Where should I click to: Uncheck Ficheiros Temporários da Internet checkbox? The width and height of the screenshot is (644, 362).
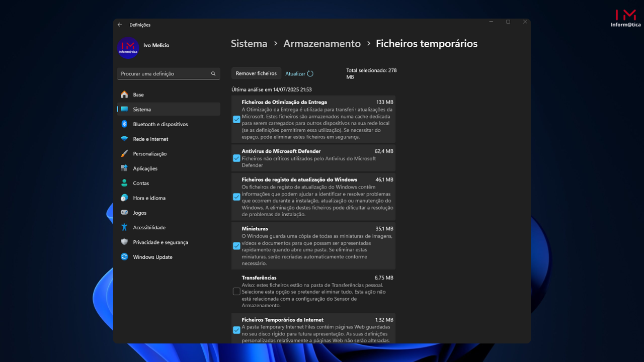[236, 330]
